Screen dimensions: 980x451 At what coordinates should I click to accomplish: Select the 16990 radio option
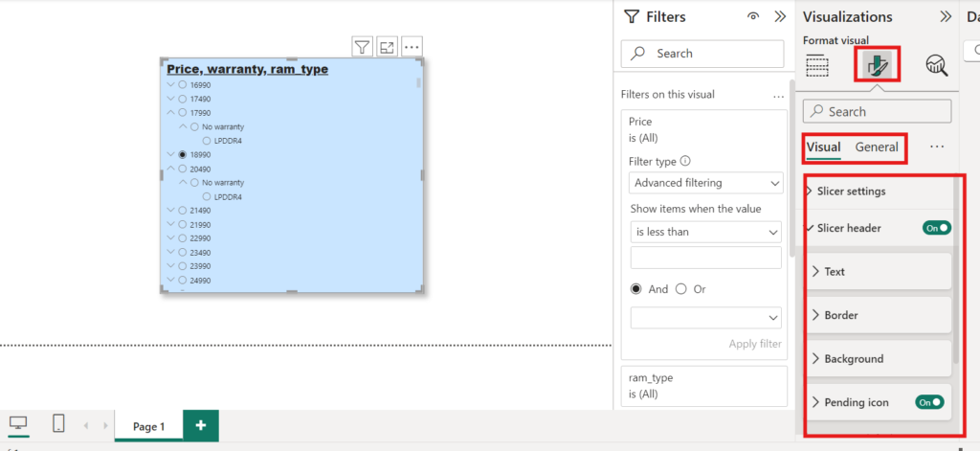[182, 85]
